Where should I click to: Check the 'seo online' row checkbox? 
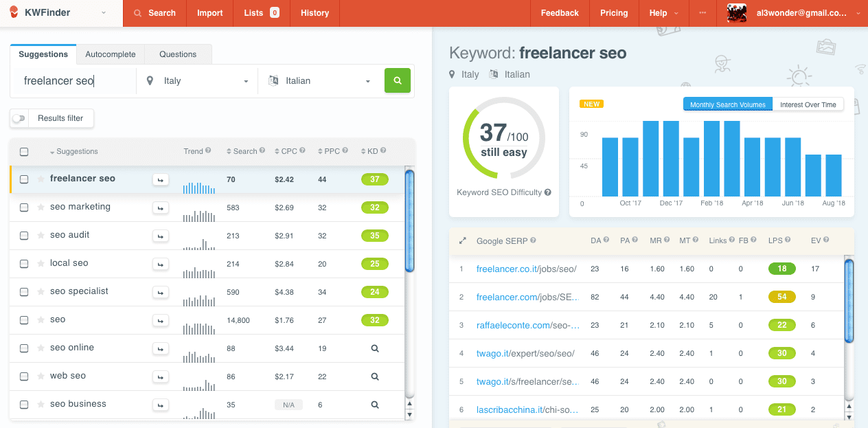24,348
